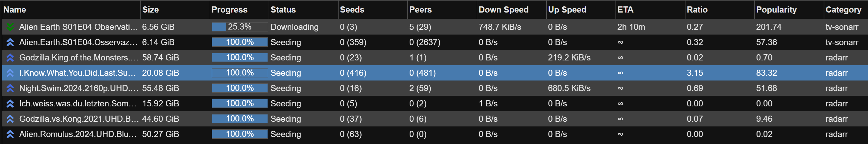The image size is (868, 144).
Task: Sort list by the Popularity column
Action: (x=776, y=9)
